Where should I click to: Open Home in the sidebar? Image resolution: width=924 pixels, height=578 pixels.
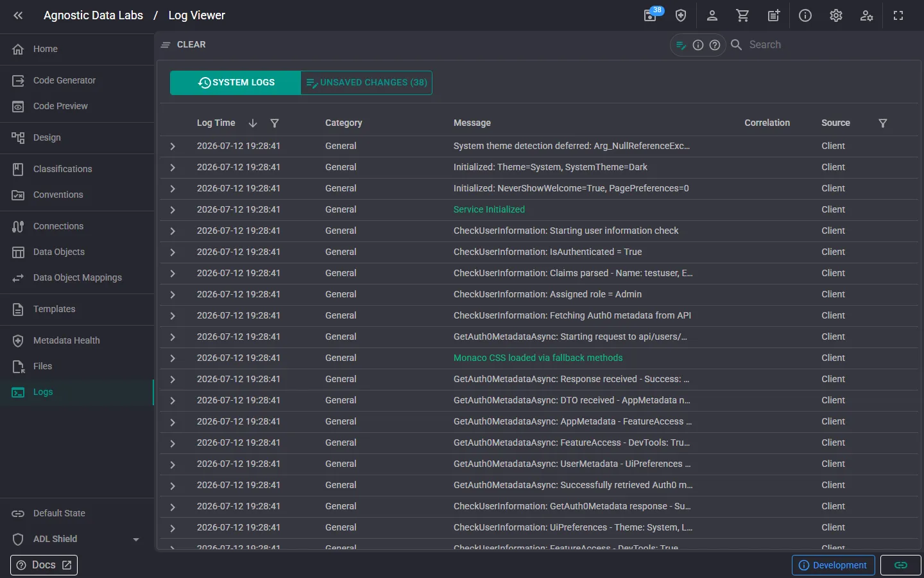pos(77,49)
